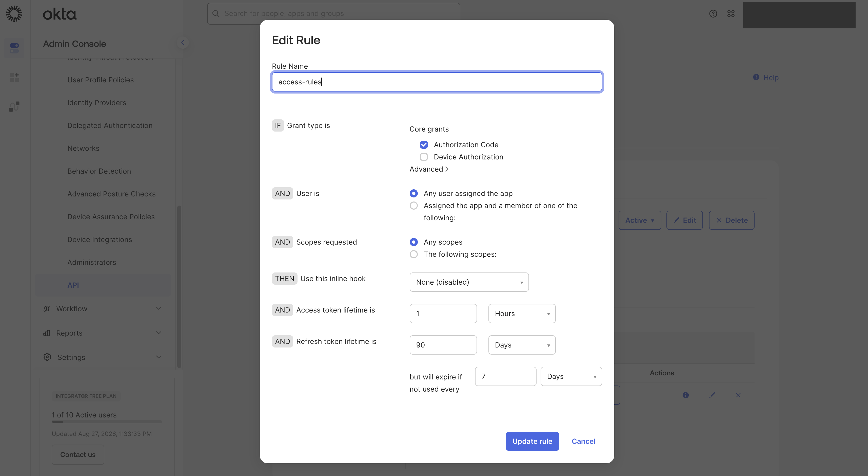Image resolution: width=868 pixels, height=476 pixels.
Task: Expand the Advanced grant types section
Action: click(x=429, y=169)
